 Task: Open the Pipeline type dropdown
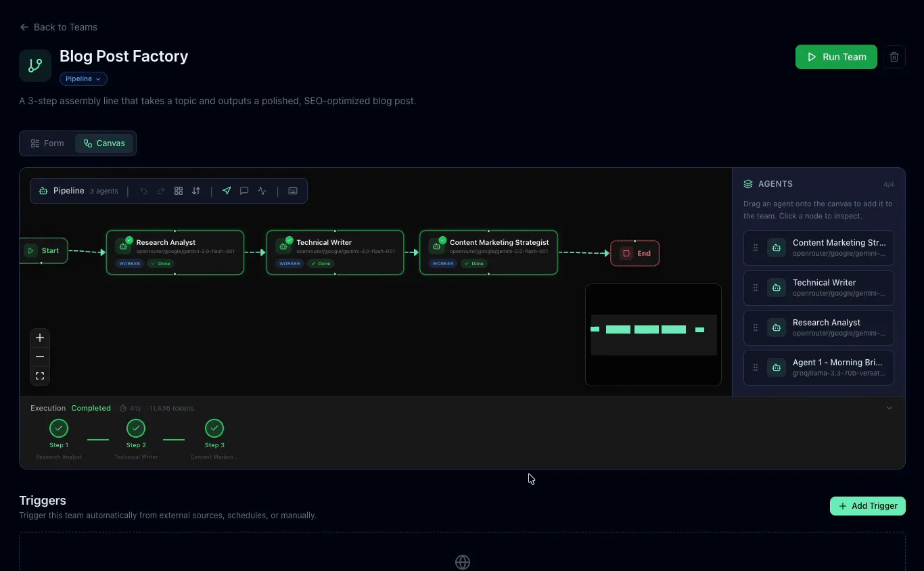tap(83, 79)
